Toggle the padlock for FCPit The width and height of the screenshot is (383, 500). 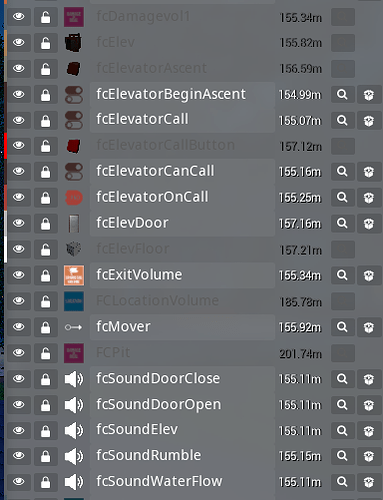pyautogui.click(x=46, y=353)
